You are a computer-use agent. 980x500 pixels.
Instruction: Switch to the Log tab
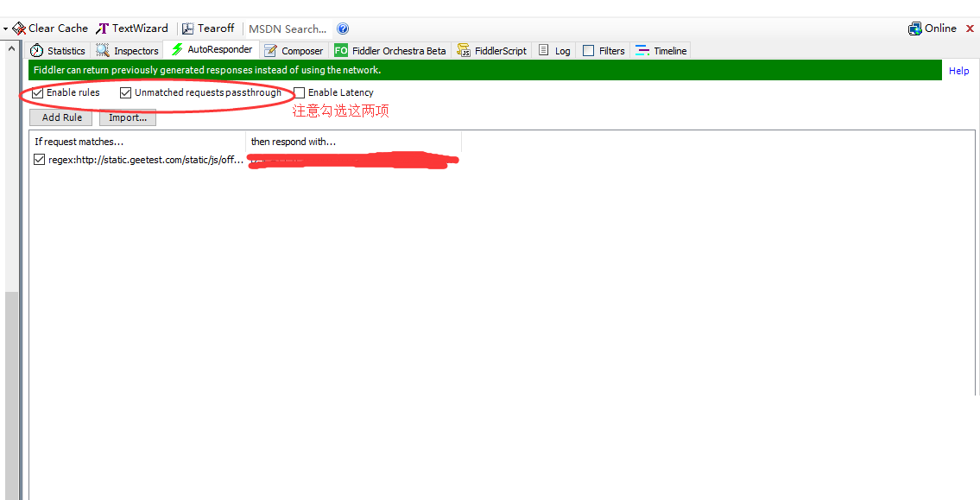point(554,51)
